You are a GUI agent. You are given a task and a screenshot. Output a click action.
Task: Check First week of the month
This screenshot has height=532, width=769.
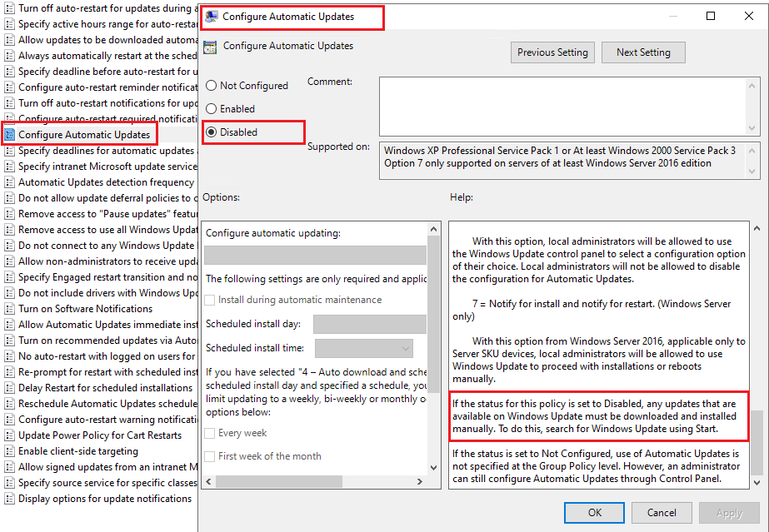[x=209, y=456]
